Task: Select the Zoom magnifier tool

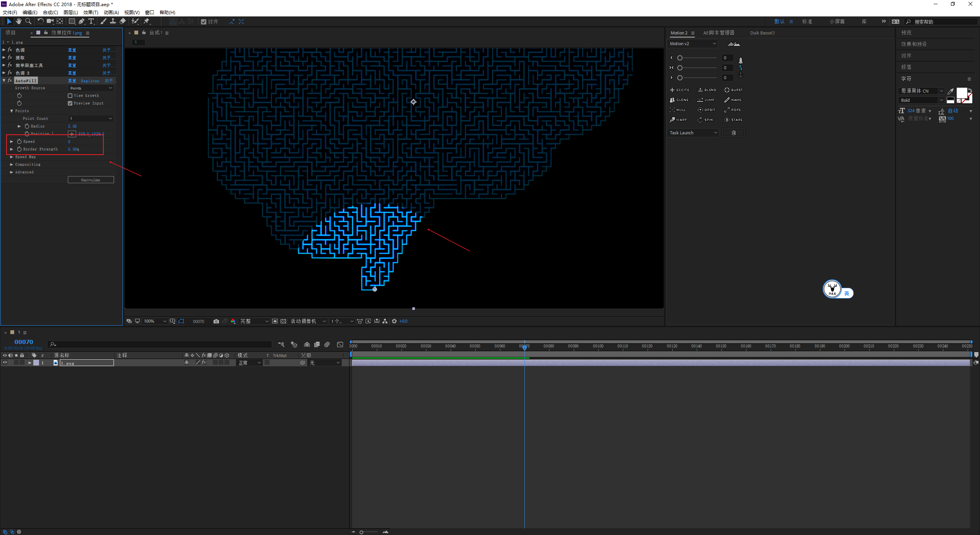Action: (28, 21)
